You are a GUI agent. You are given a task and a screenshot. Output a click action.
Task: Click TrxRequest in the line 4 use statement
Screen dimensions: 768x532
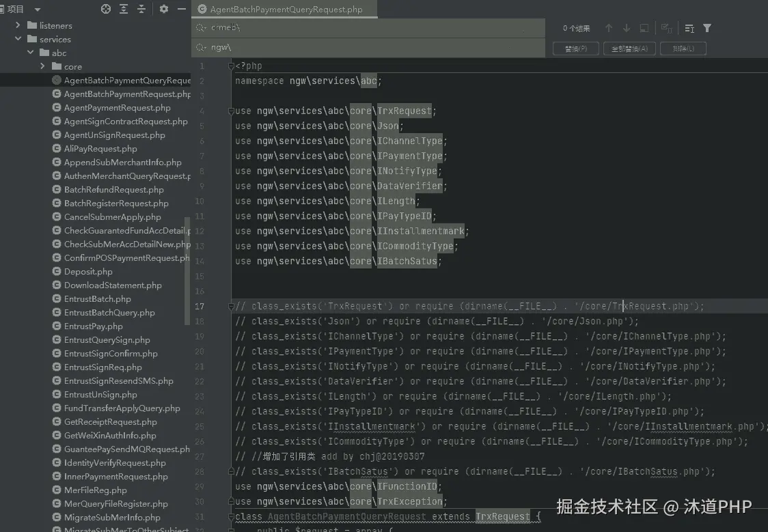tap(404, 111)
